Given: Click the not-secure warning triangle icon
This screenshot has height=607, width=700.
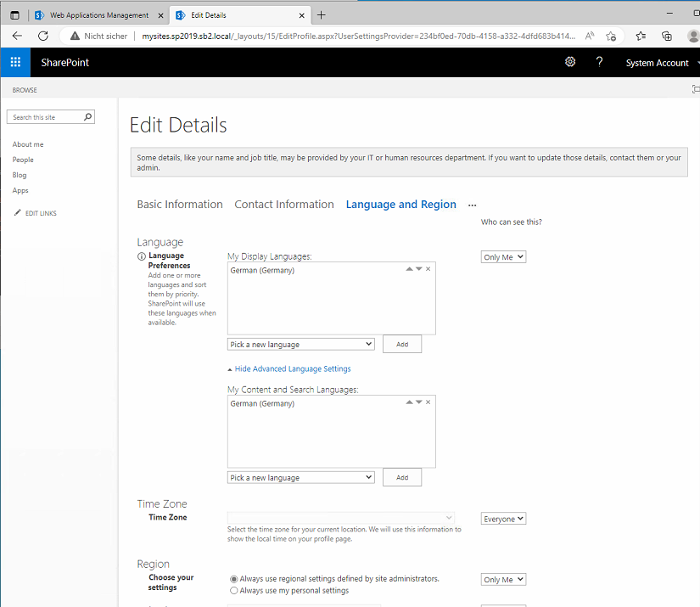Looking at the screenshot, I should [x=75, y=36].
